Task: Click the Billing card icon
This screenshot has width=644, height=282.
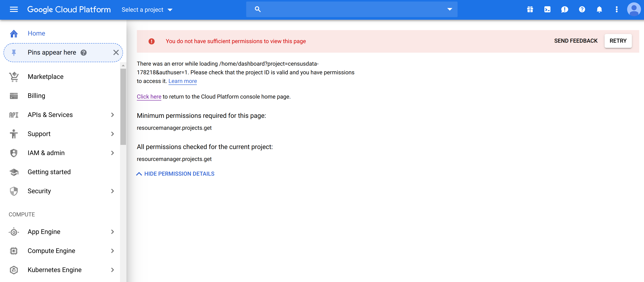Action: point(14,96)
